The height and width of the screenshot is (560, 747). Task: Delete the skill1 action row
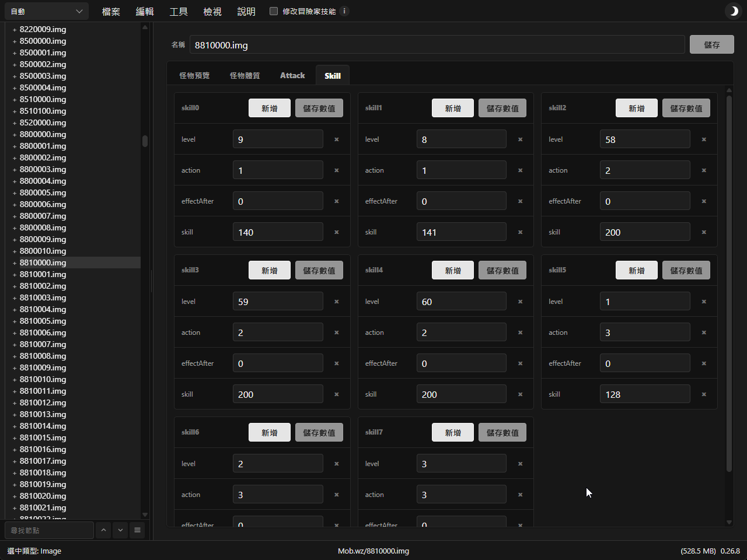[x=520, y=170]
